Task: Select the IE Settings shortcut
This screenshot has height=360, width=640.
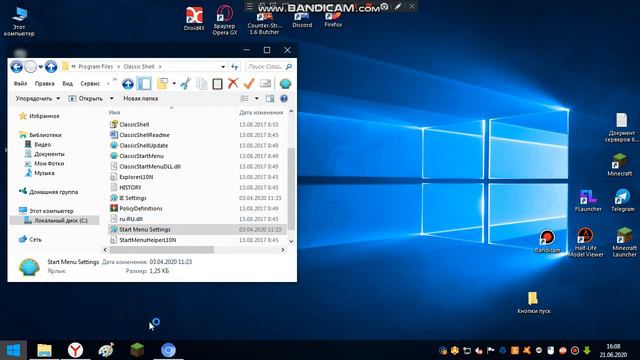Action: click(133, 198)
